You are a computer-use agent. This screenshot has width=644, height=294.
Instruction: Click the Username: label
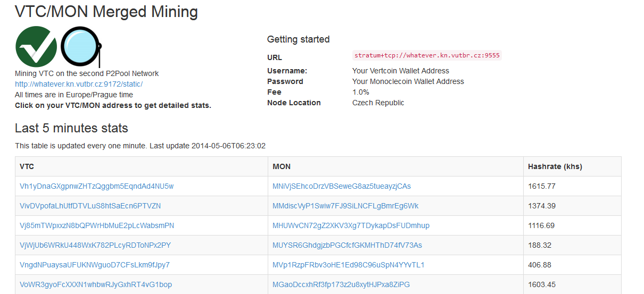[x=287, y=71]
